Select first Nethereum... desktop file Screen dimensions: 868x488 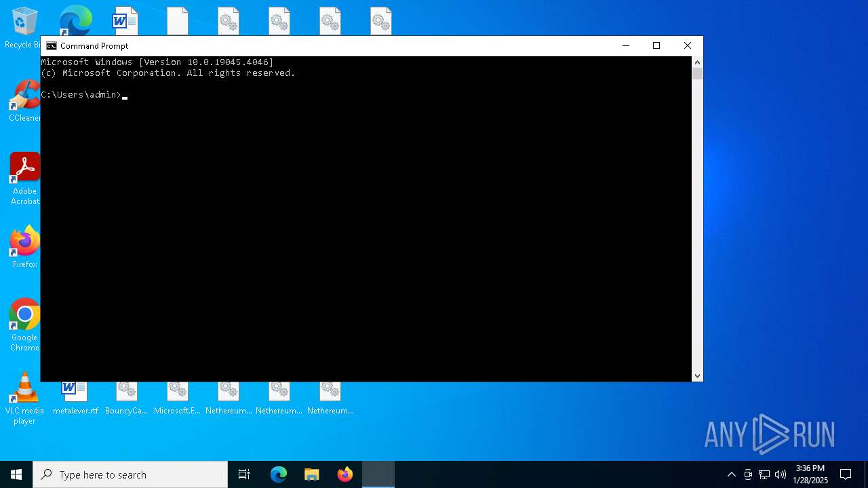pyautogui.click(x=229, y=398)
